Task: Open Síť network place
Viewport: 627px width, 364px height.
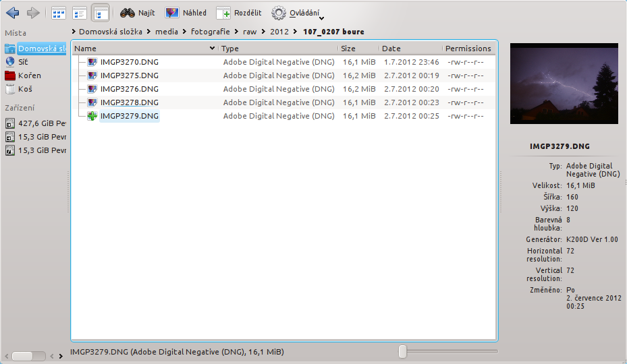Action: pos(22,62)
